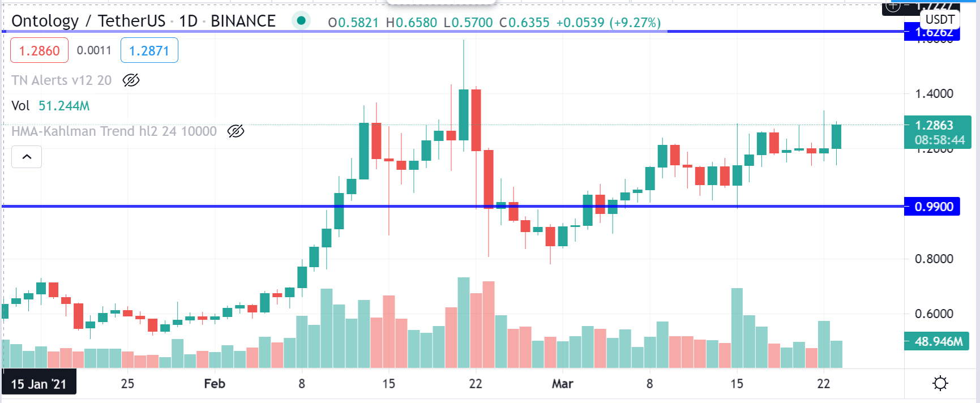Click the green market status dot
Screen dimensions: 980x403
301,21
